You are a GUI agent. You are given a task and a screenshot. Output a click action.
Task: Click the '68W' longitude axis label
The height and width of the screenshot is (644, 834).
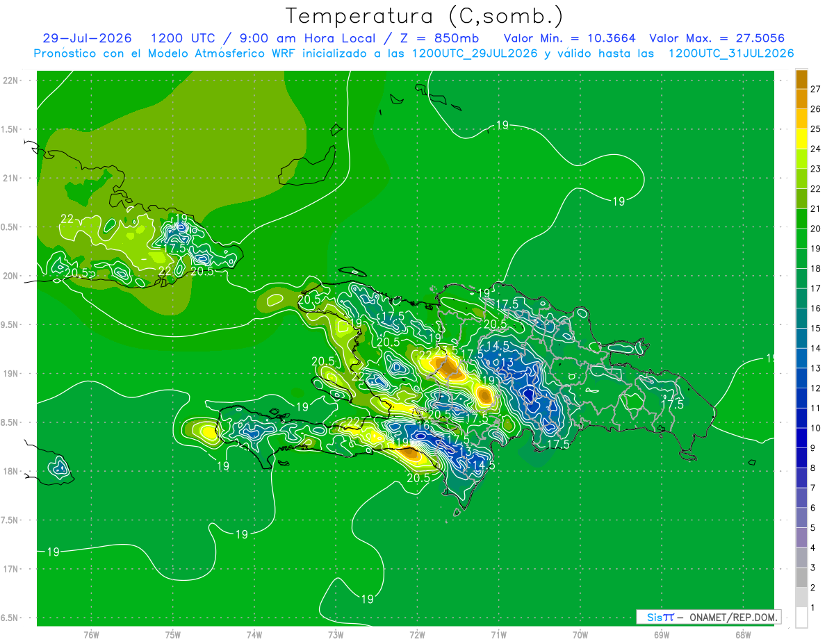(x=743, y=635)
